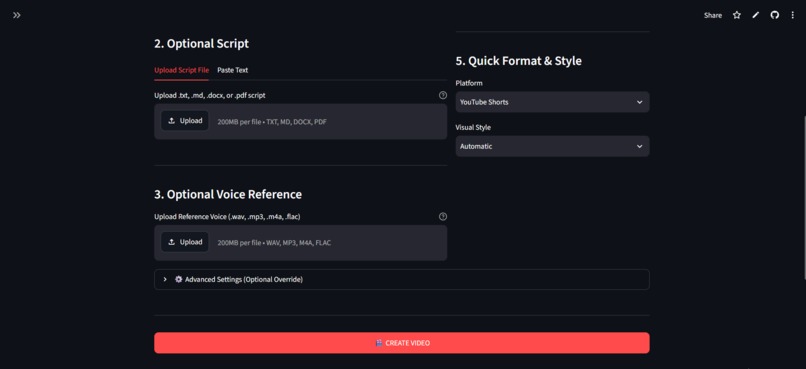Click 'Upload .txt, .md, .docx, or .pdf script' label
This screenshot has height=369, width=806.
[210, 96]
